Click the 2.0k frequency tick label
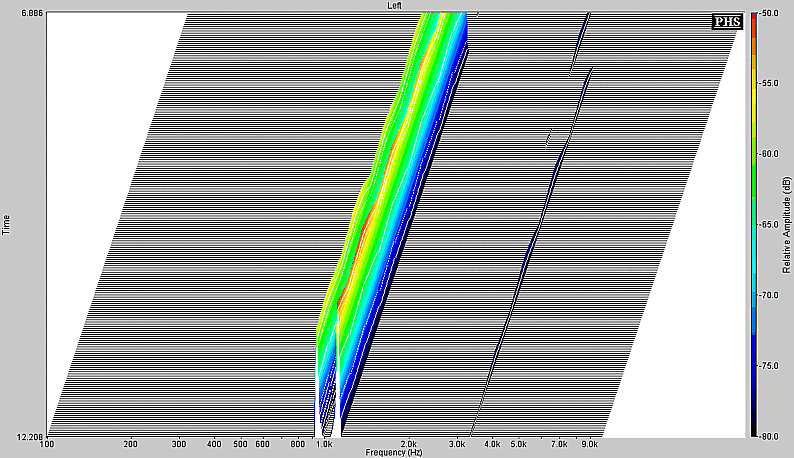 (x=407, y=444)
